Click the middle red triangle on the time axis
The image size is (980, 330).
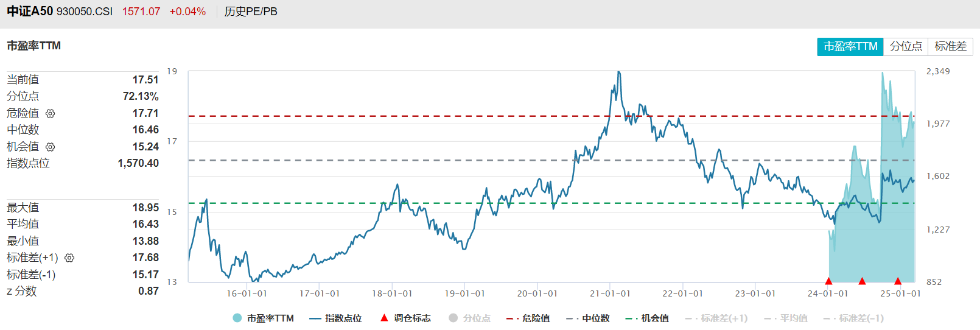862,281
